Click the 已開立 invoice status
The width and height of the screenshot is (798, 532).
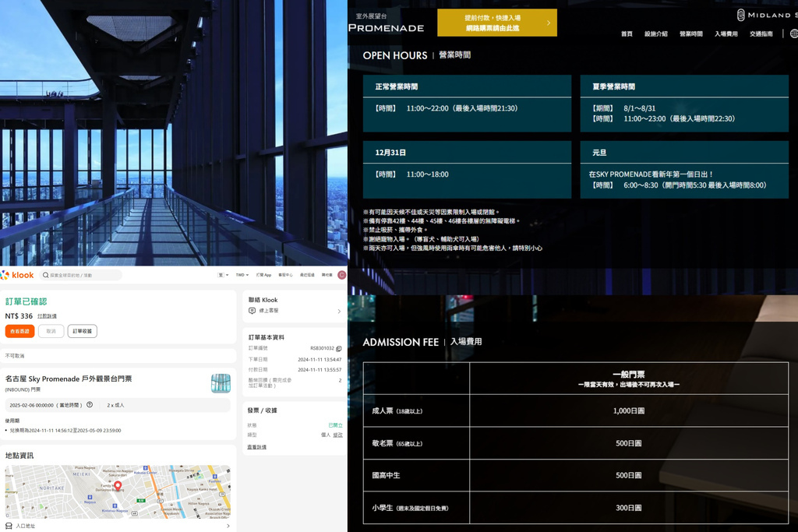click(335, 425)
